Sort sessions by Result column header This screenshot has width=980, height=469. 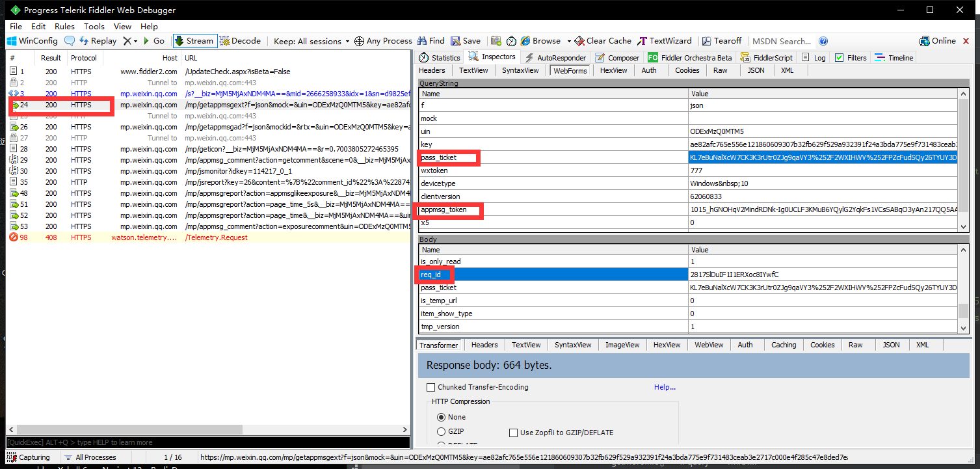tap(51, 58)
